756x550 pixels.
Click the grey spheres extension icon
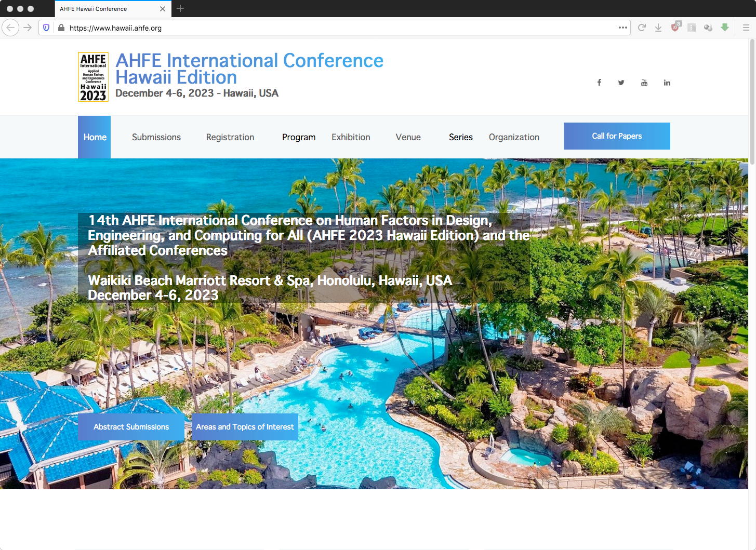coord(708,28)
